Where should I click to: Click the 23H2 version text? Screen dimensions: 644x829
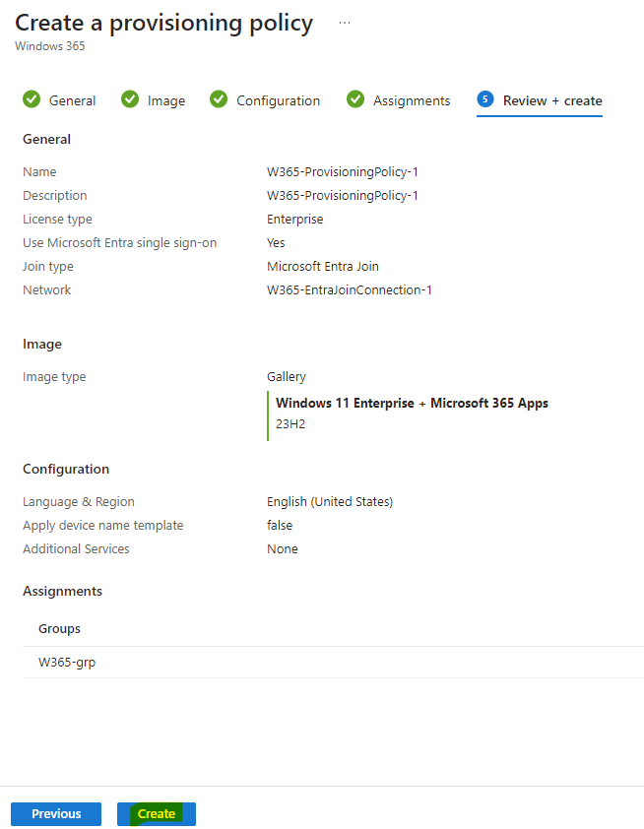point(290,424)
